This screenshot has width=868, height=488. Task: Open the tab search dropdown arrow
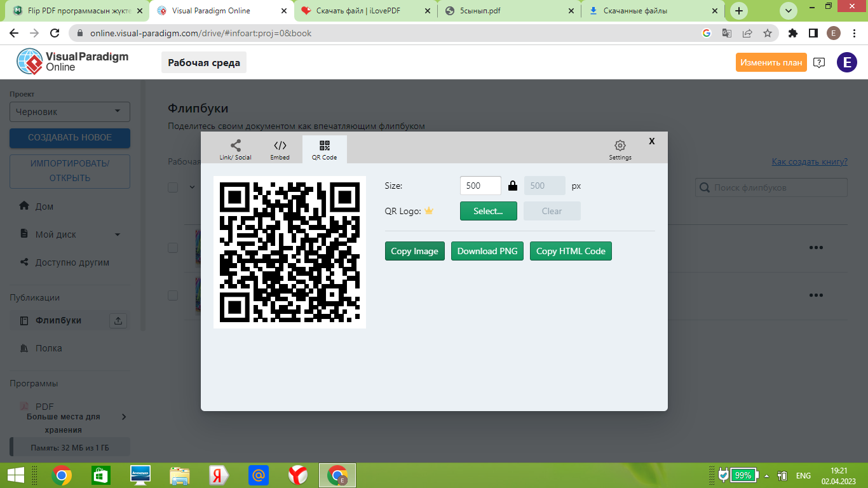tap(789, 11)
